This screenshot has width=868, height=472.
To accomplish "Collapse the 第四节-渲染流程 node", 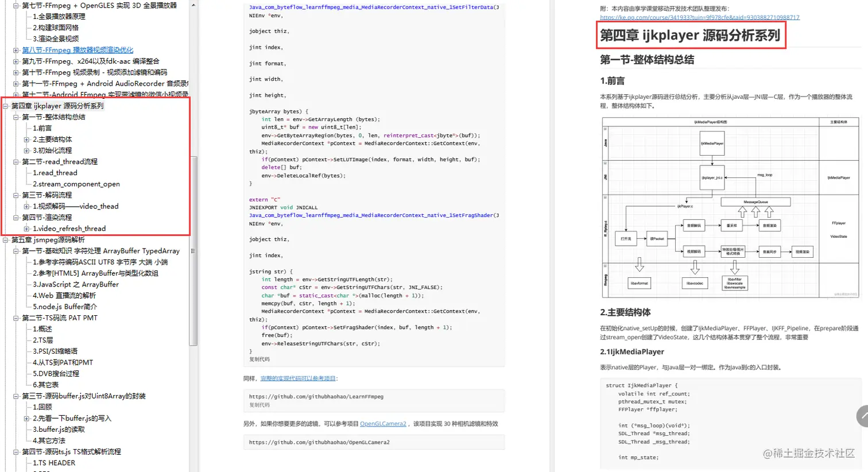I will point(16,218).
